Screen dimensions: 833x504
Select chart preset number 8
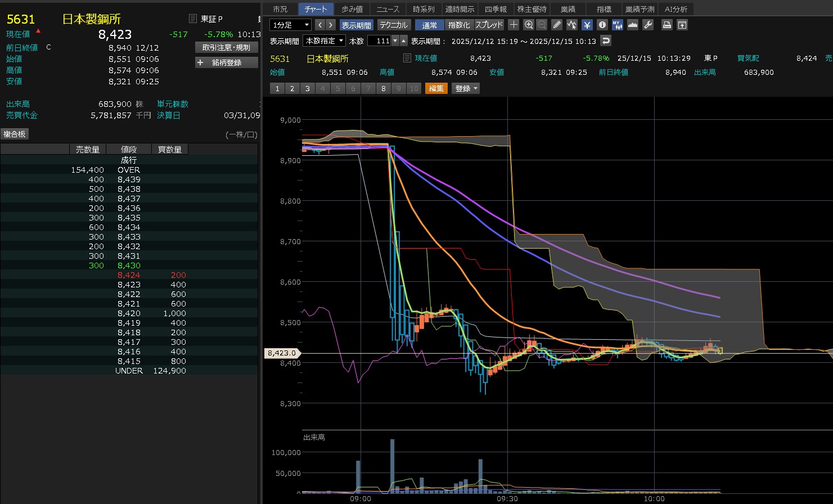[384, 88]
